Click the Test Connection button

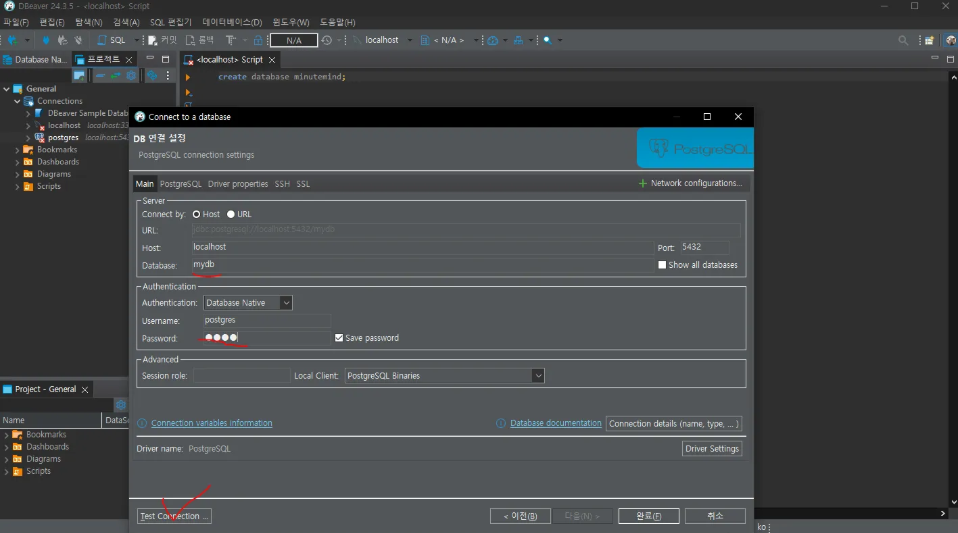pos(174,516)
